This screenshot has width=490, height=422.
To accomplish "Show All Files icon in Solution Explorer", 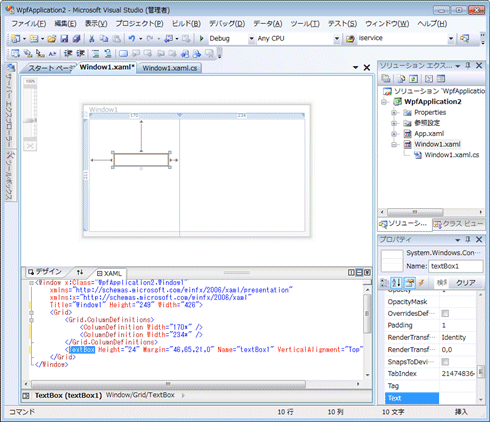I will pyautogui.click(x=401, y=79).
